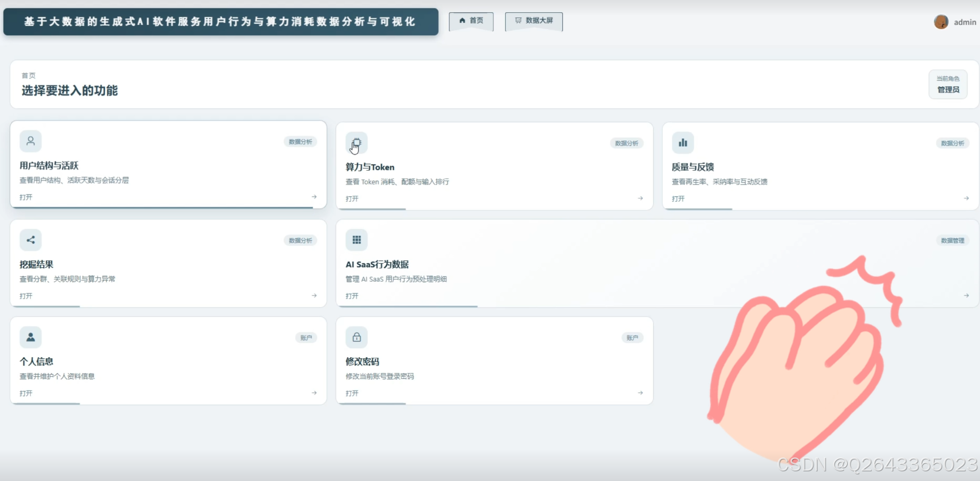The width and height of the screenshot is (980, 481).
Task: Click the arrow on 用户结构与活跃 card
Action: coord(314,197)
